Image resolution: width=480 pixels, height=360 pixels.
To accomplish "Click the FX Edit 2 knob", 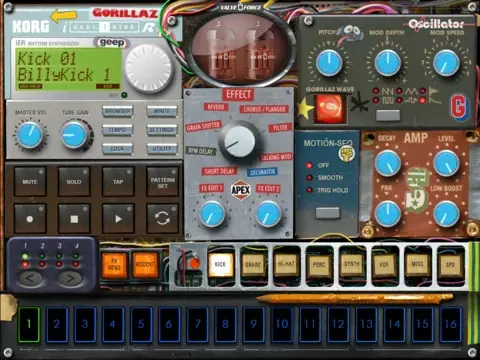I will (268, 214).
